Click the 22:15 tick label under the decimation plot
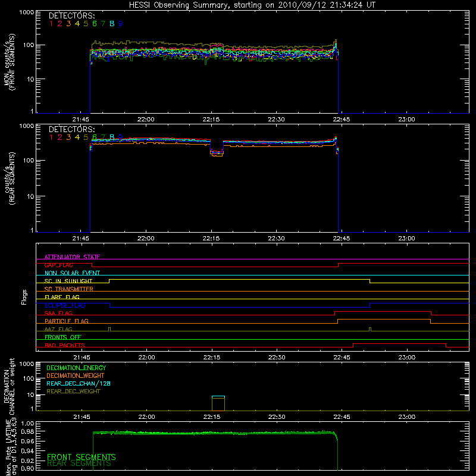The image size is (476, 476). [212, 417]
